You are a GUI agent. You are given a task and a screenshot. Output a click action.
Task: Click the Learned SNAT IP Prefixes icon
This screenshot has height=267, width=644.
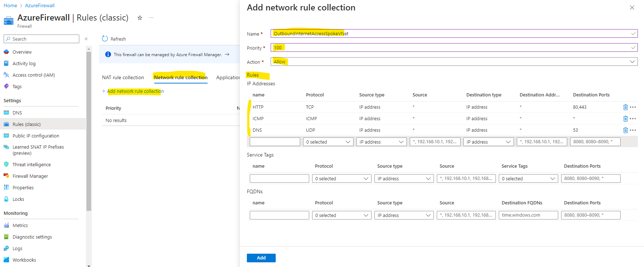coord(6,147)
